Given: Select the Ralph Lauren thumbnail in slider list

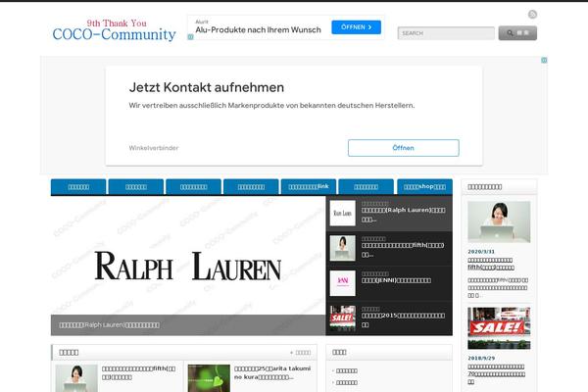Looking at the screenshot, I should (x=342, y=213).
